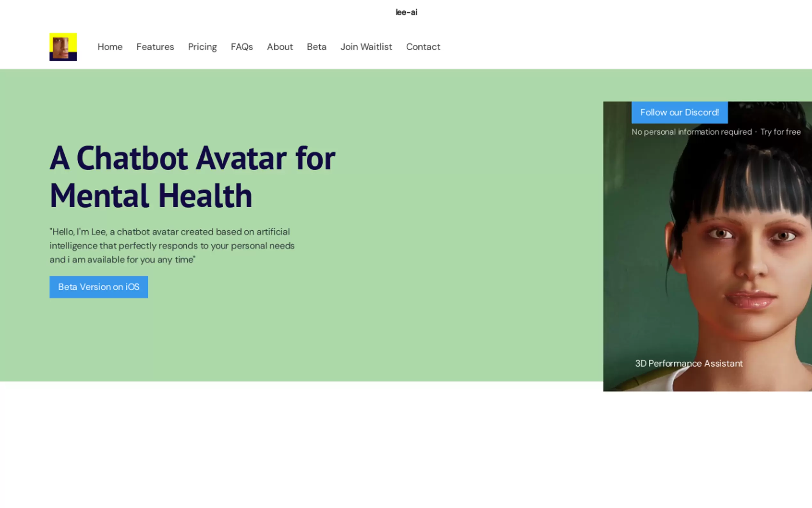Go to the Features page

coord(155,47)
